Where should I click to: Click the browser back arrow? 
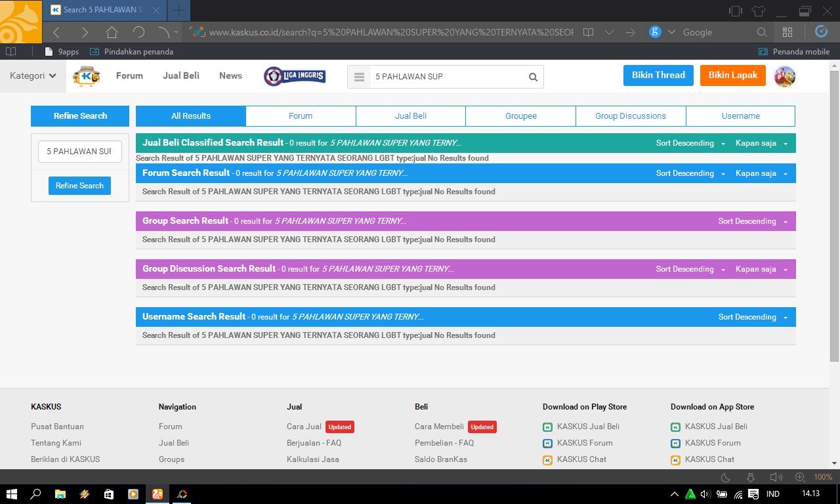56,32
